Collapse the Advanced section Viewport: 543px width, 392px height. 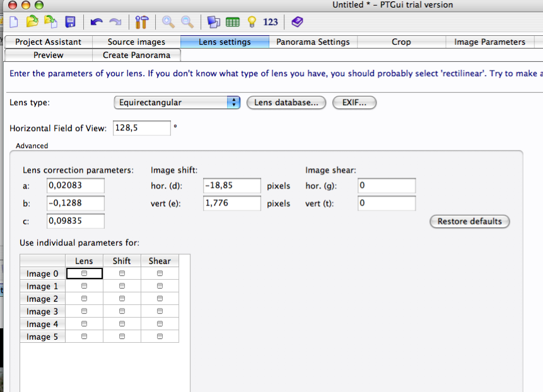32,146
